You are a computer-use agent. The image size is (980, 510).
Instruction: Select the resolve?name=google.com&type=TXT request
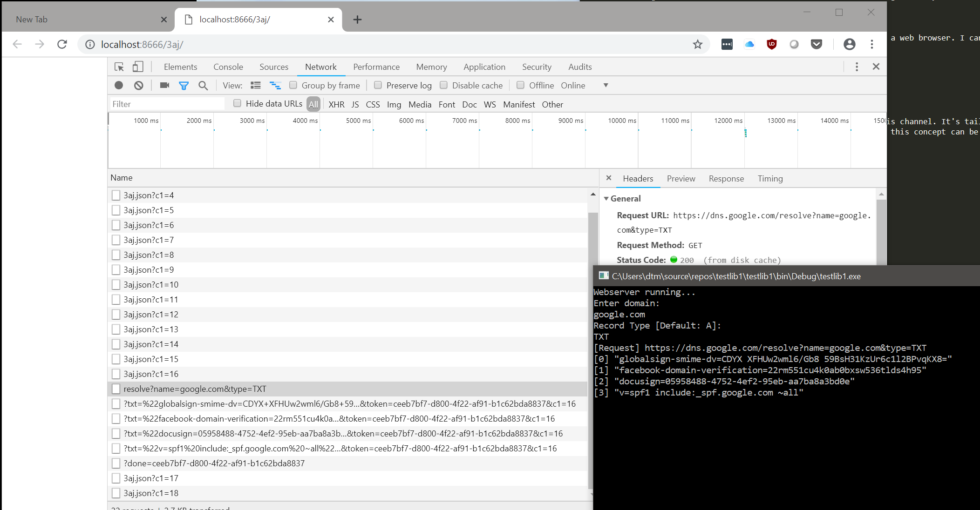195,389
